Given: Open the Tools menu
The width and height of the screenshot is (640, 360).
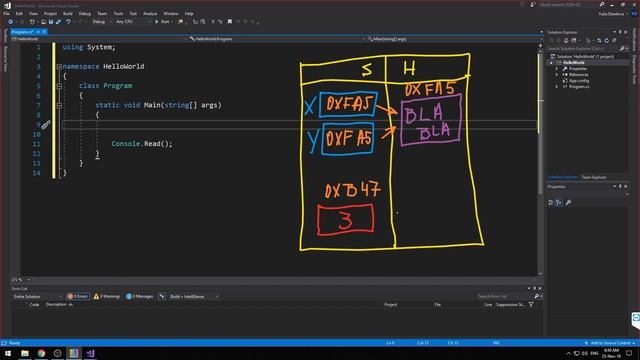Looking at the screenshot, I should pos(118,13).
